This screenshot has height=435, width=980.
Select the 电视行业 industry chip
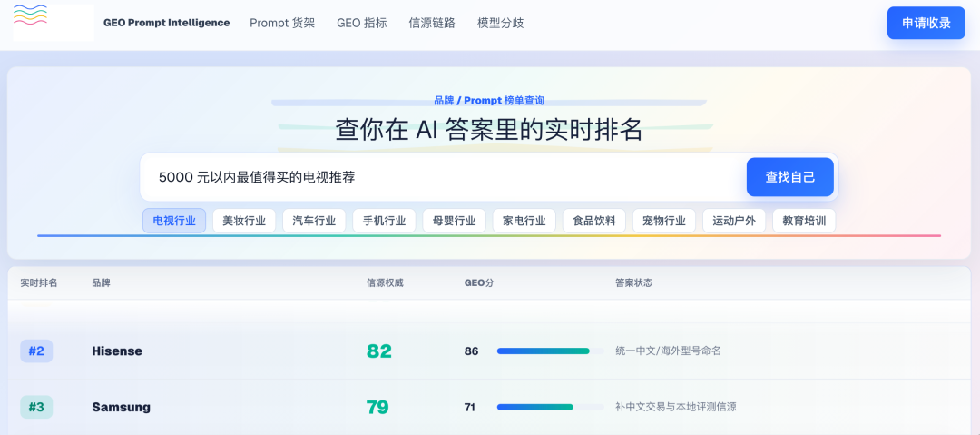tap(174, 221)
